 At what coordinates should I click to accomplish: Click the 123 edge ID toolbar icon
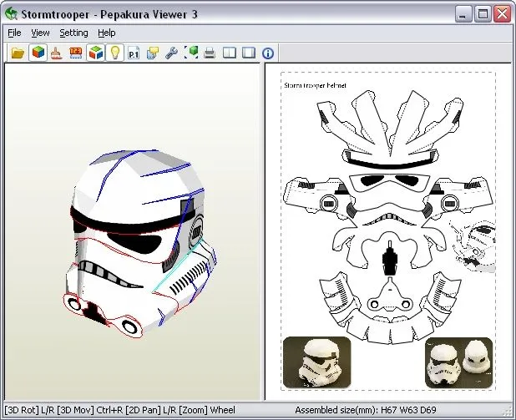tap(76, 53)
